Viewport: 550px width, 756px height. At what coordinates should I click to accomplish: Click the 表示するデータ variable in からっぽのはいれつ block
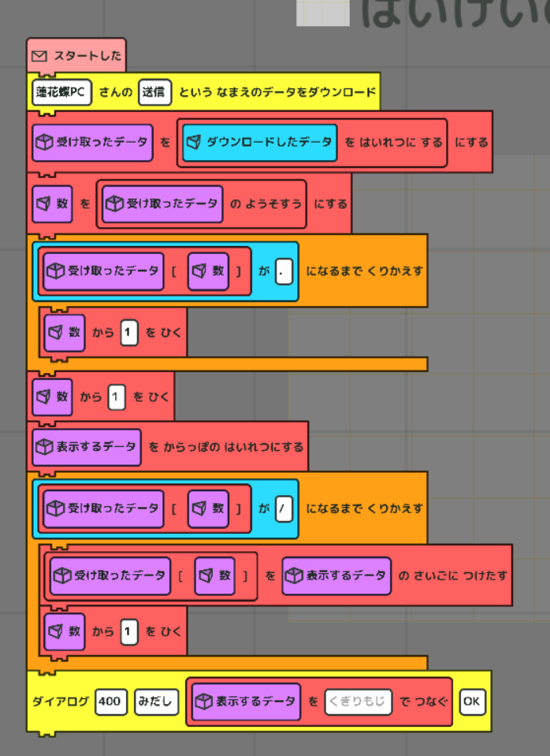click(x=87, y=446)
